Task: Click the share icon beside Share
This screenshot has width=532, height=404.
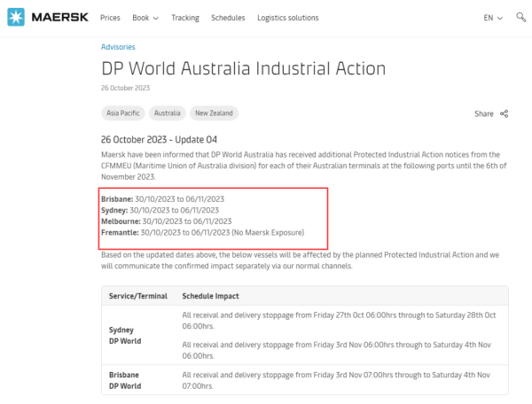Action: coord(505,113)
